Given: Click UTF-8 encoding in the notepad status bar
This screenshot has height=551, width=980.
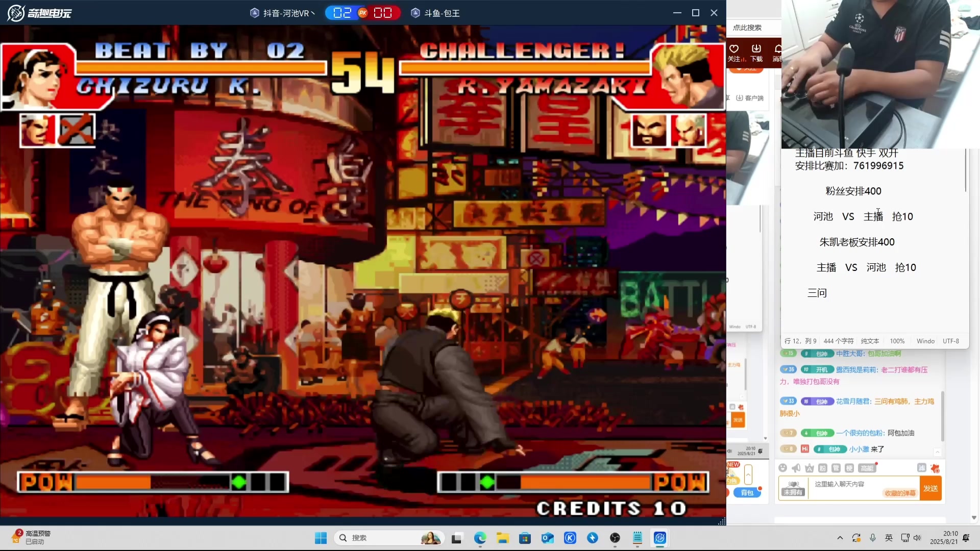Looking at the screenshot, I should point(950,341).
